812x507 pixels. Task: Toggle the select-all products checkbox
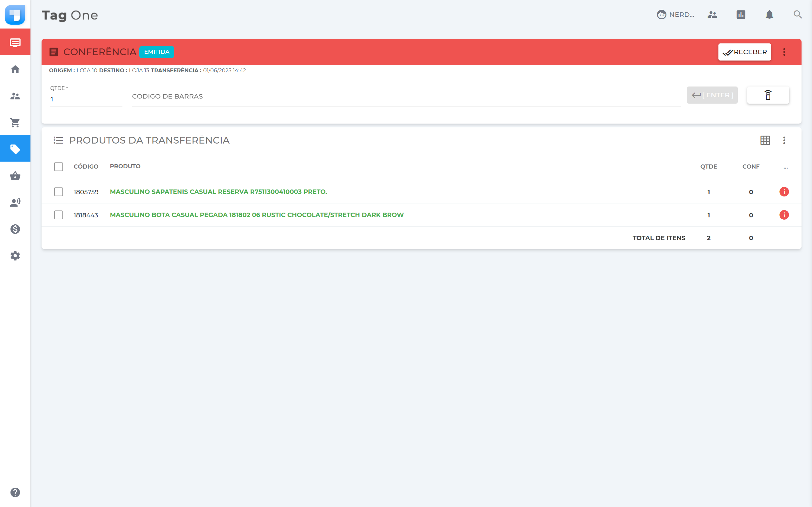[x=58, y=167]
